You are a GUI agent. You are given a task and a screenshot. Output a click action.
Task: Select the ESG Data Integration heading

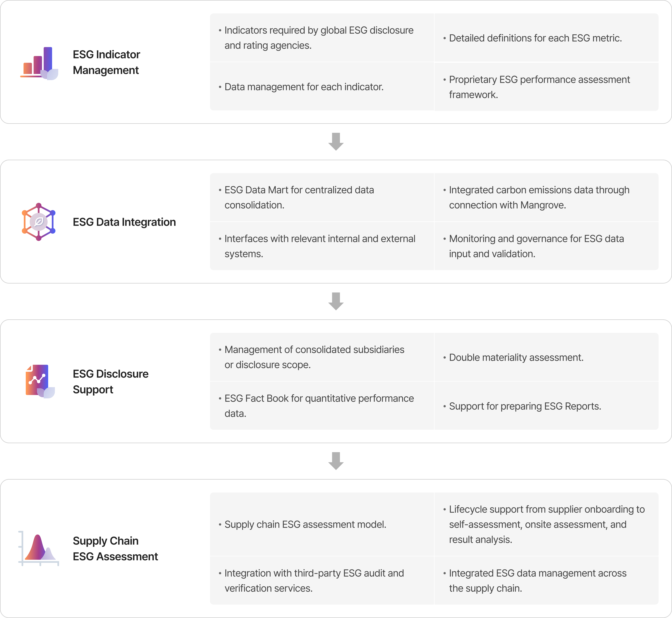[124, 222]
